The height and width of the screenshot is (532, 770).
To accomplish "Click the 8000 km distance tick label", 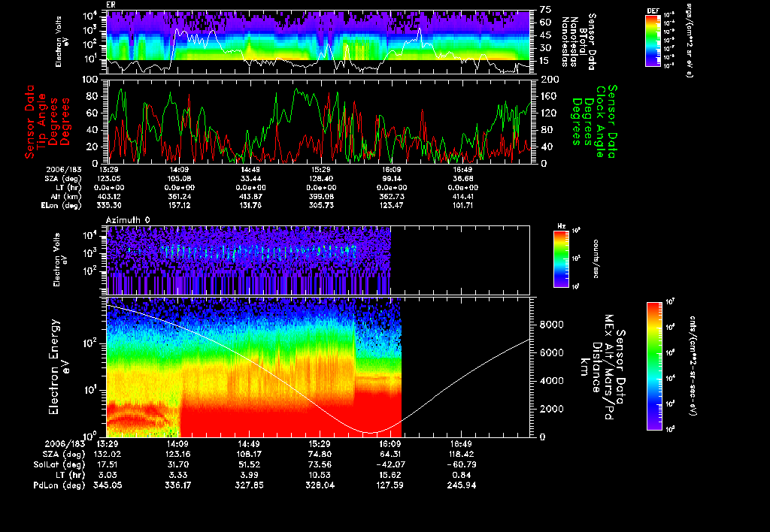I will (551, 325).
